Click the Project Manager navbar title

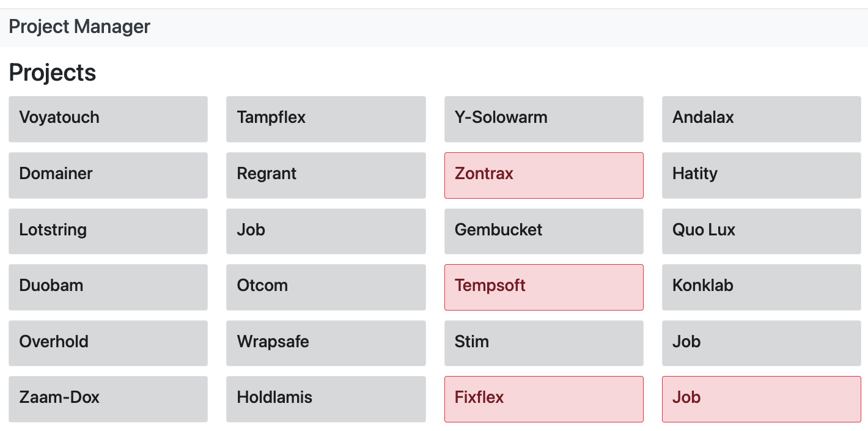[x=79, y=27]
